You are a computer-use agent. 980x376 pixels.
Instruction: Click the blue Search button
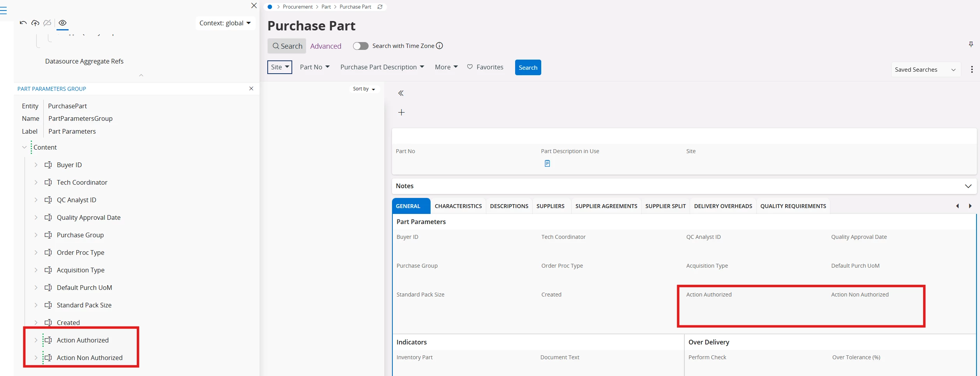[528, 68]
